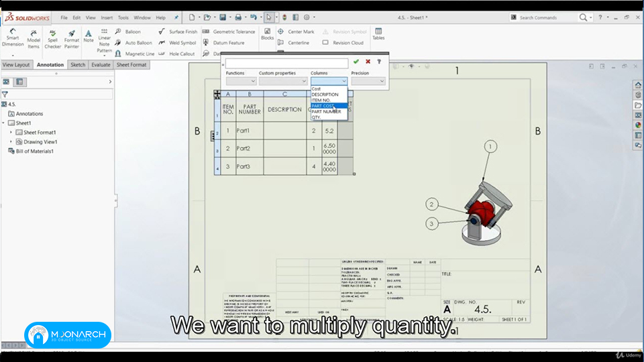The width and height of the screenshot is (644, 362).
Task: Open the PropertyManager tab icon
Action: click(x=19, y=82)
